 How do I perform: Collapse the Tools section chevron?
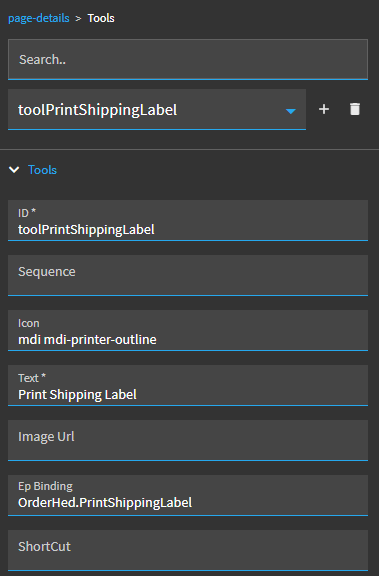14,170
